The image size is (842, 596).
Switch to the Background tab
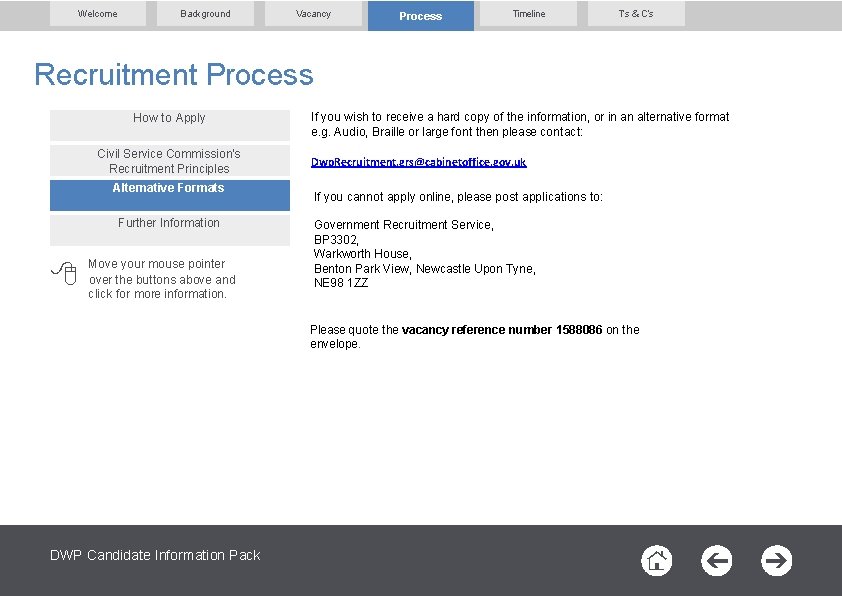tap(205, 13)
